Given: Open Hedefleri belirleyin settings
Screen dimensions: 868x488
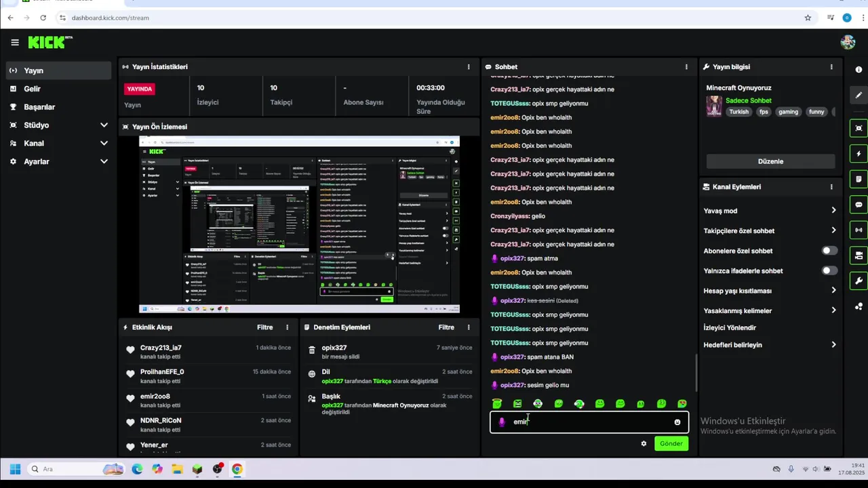Looking at the screenshot, I should 770,345.
